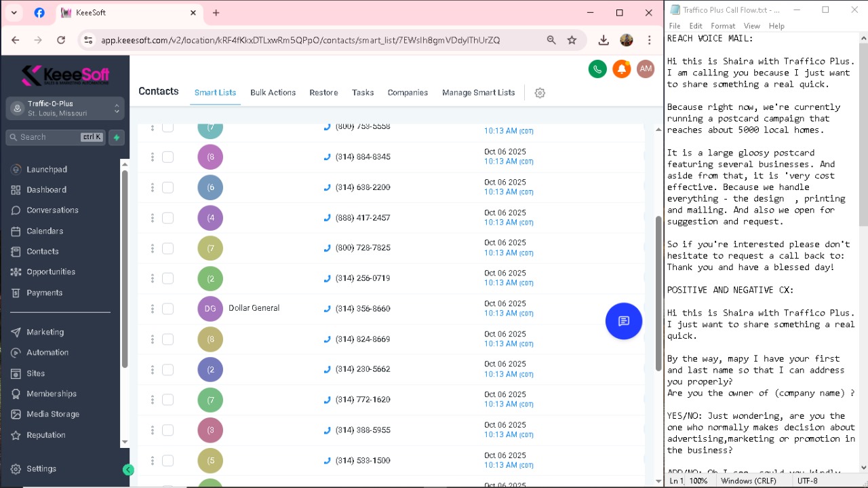Image resolution: width=868 pixels, height=488 pixels.
Task: Click the (314) 356-8660 phone number
Action: coord(363,309)
